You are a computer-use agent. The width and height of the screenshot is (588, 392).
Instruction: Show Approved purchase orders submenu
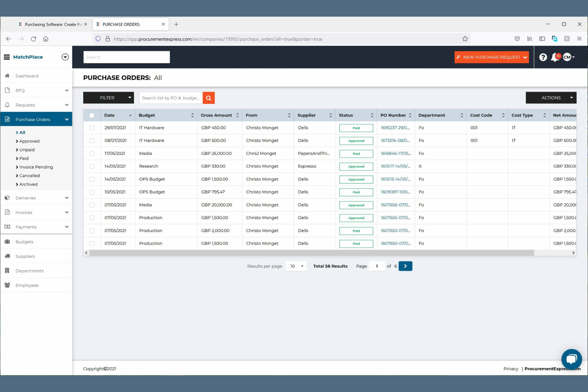coord(29,141)
